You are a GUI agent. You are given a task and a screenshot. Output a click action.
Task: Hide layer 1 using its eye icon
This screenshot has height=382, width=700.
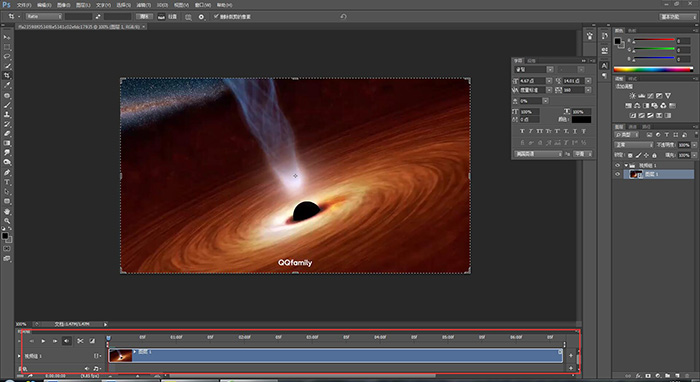coord(618,174)
